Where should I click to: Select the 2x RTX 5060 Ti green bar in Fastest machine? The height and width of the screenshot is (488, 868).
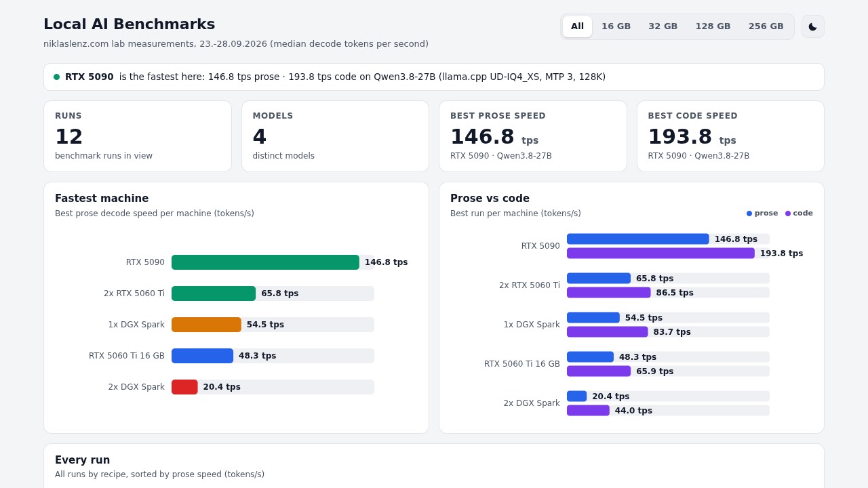point(214,293)
